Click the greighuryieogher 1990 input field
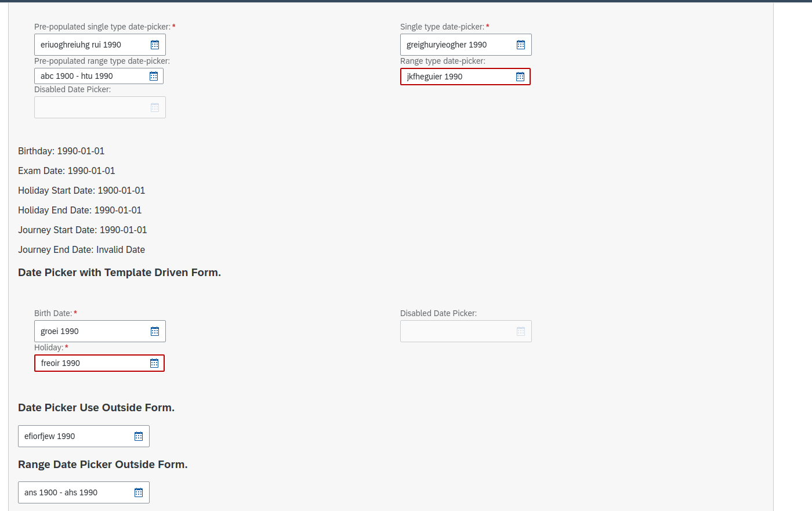Viewport: 812px width, 511px height. [x=452, y=44]
